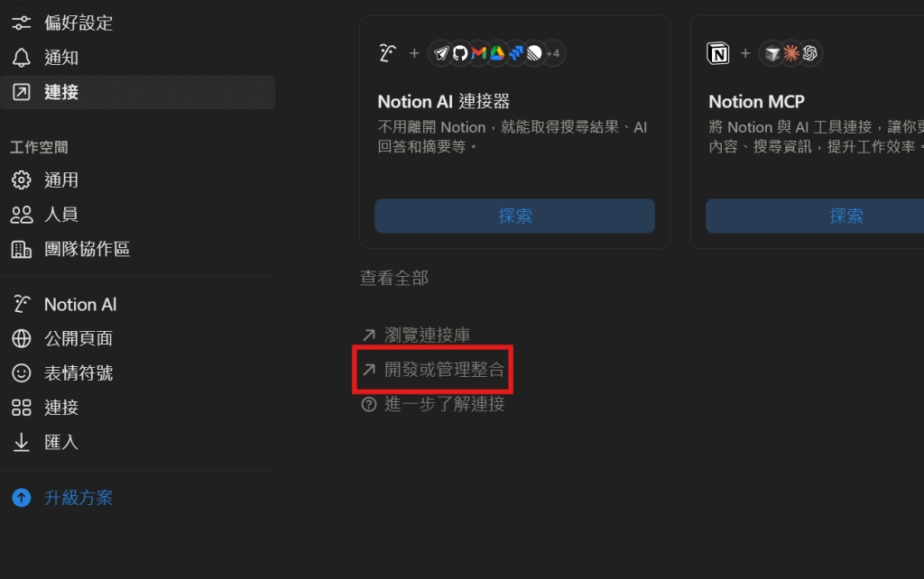Open 偏好設定 sliders icon in sidebar

click(22, 23)
